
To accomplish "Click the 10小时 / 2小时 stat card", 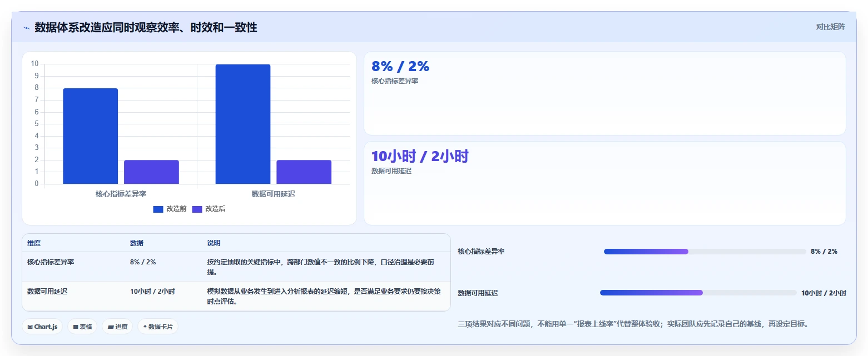I will [x=604, y=183].
